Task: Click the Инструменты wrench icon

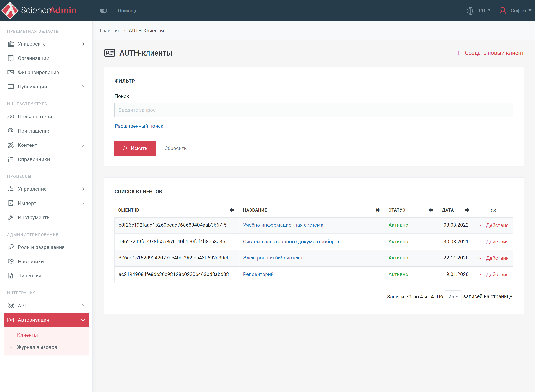Action: coord(11,217)
